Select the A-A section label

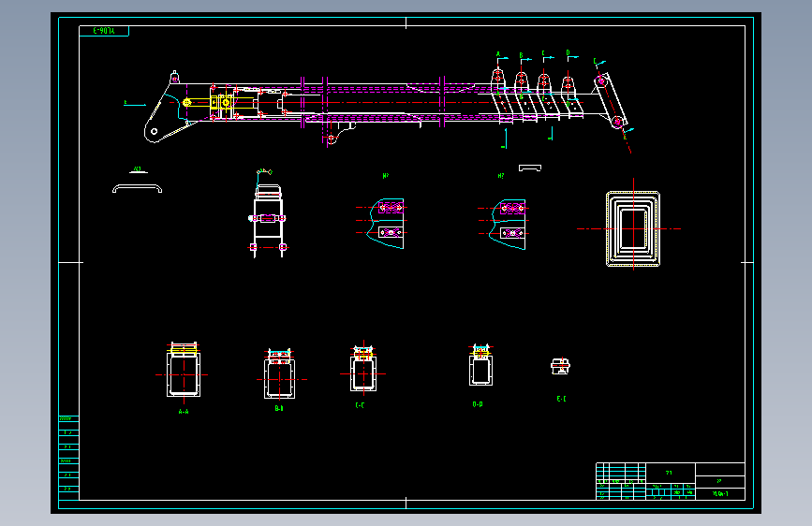point(184,412)
